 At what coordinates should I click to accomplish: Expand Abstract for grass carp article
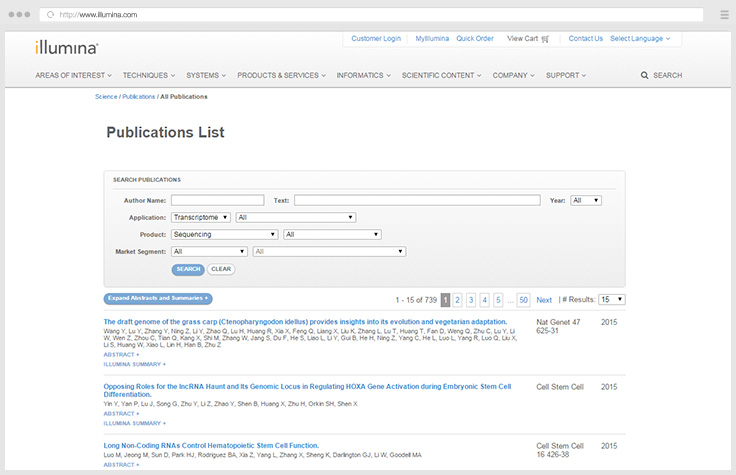coord(121,355)
